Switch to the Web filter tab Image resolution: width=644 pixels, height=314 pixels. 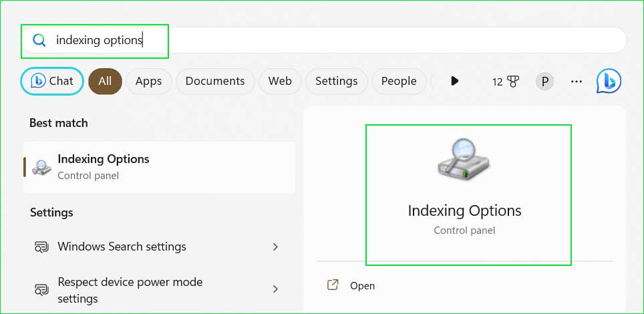pyautogui.click(x=280, y=82)
